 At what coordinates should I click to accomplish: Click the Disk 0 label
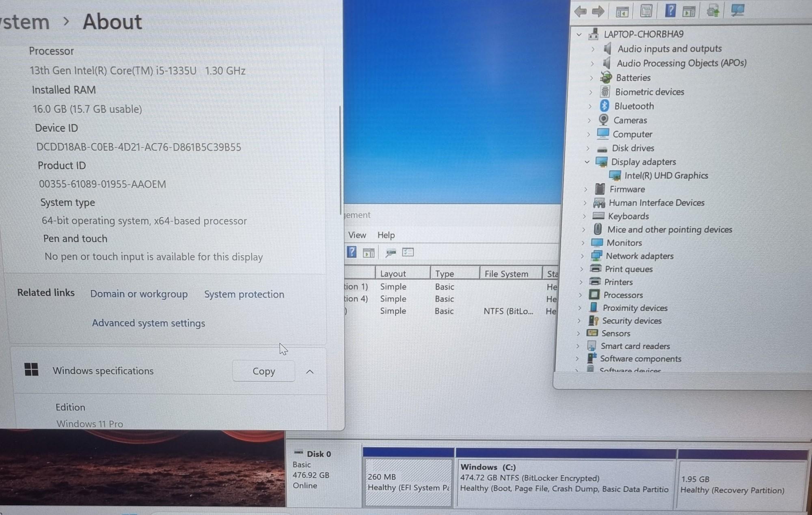click(319, 454)
